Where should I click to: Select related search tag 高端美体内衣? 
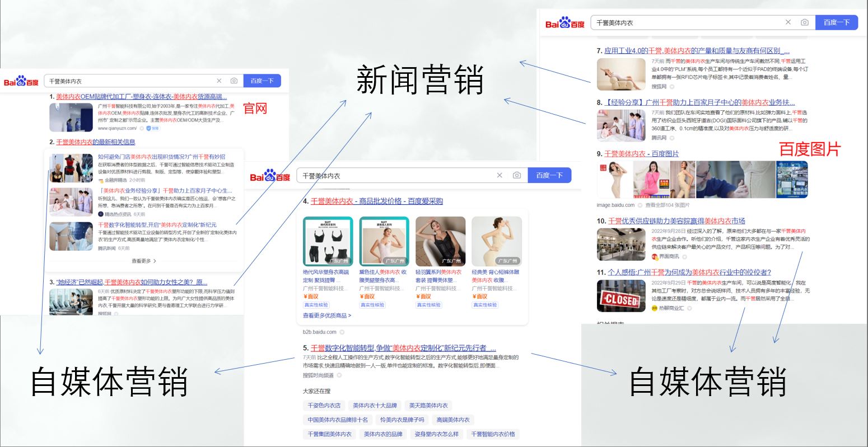point(453,420)
